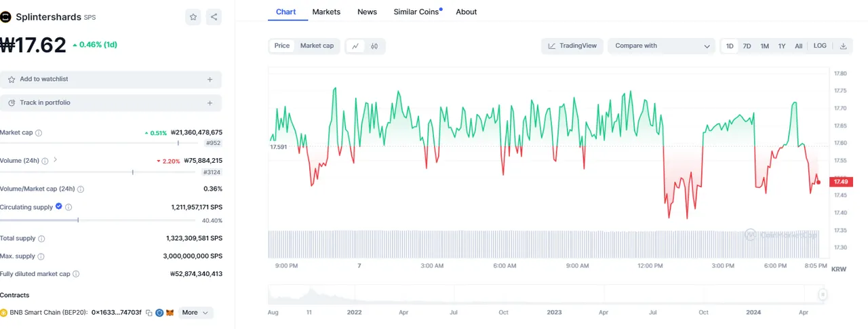868x329 pixels.
Task: Click blue circular icon beside contract address
Action: tap(159, 313)
